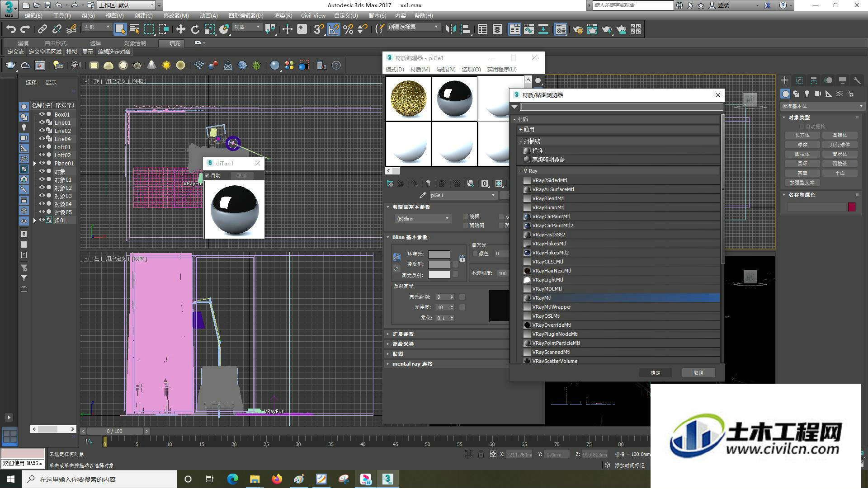Image resolution: width=868 pixels, height=489 pixels.
Task: Select VRayLightMtl in the material list
Action: (x=621, y=280)
